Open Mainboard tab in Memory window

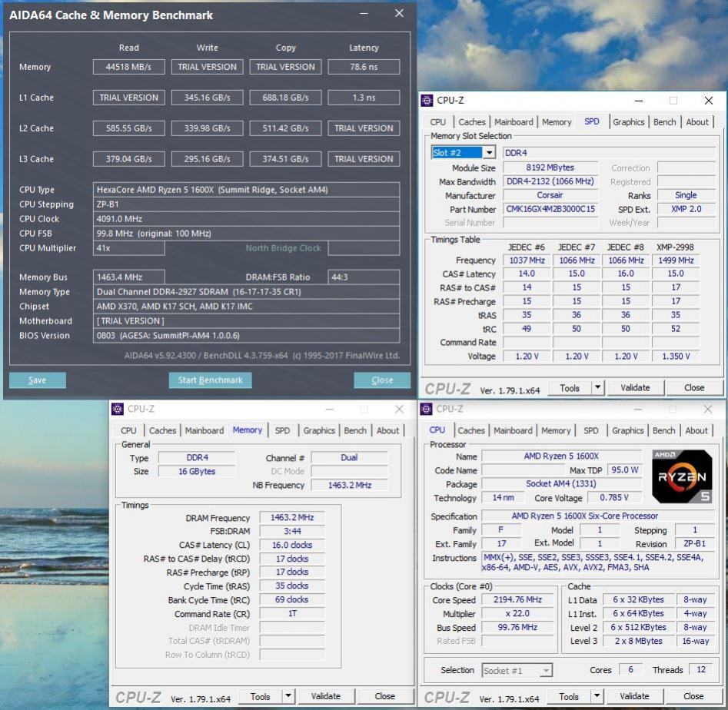[x=204, y=430]
